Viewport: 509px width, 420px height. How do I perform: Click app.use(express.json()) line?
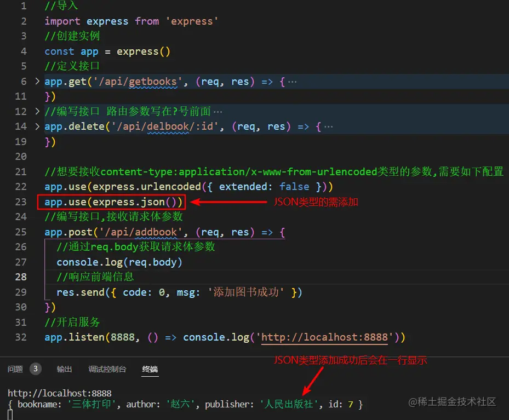click(x=113, y=202)
